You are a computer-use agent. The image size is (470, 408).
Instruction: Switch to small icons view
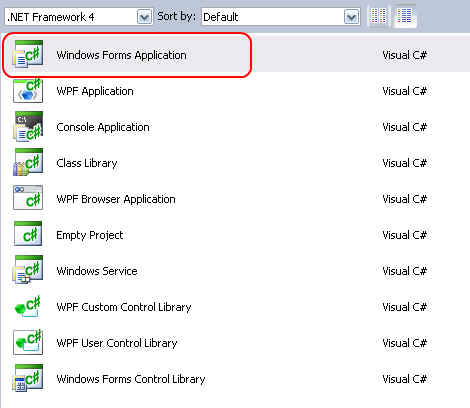(378, 16)
